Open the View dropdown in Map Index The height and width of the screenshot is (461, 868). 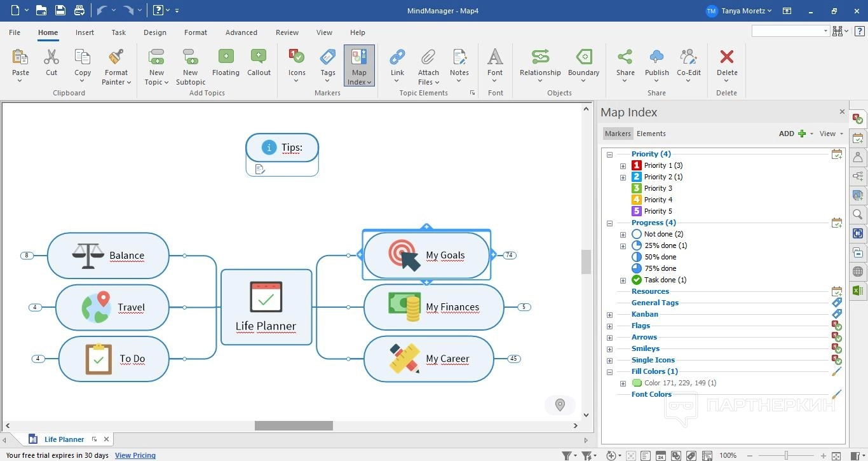[x=831, y=134]
